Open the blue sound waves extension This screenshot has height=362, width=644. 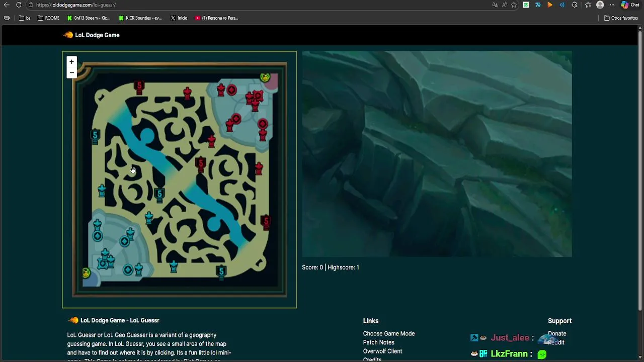(562, 5)
